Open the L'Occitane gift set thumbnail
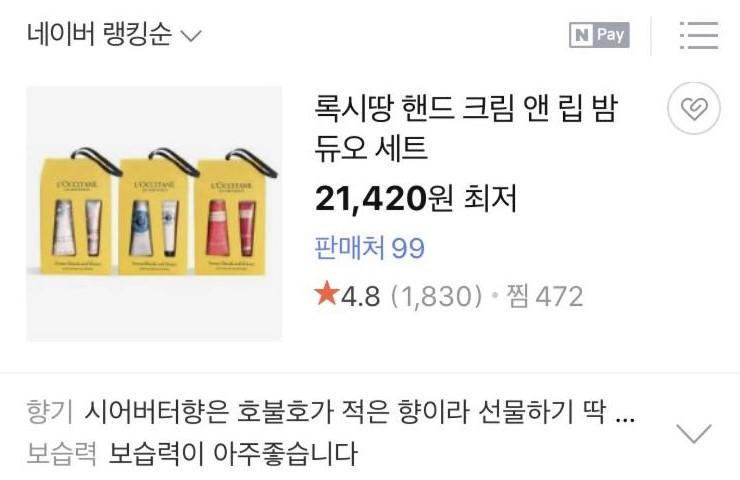This screenshot has height=480, width=740. tap(154, 213)
